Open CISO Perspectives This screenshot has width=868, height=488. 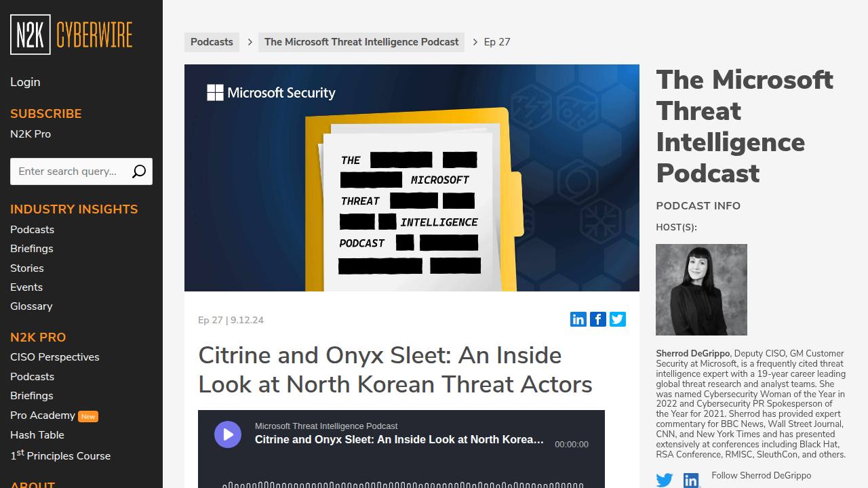[x=55, y=357]
